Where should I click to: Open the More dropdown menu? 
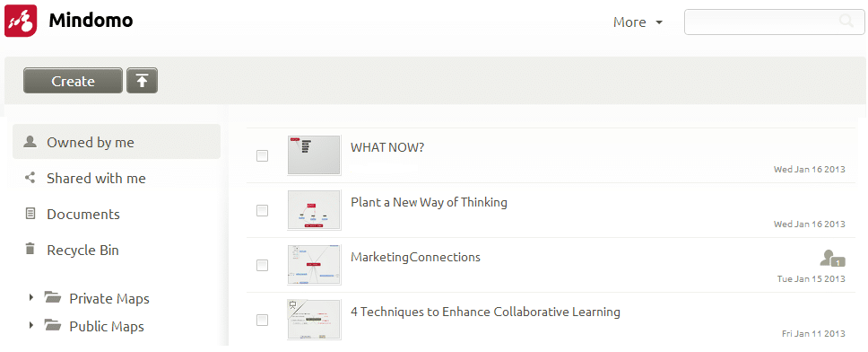coord(638,22)
